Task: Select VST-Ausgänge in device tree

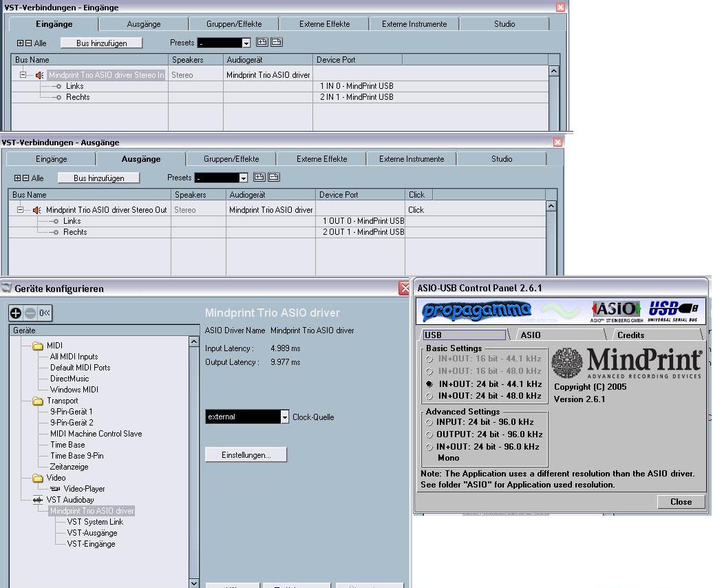Action: pos(92,533)
